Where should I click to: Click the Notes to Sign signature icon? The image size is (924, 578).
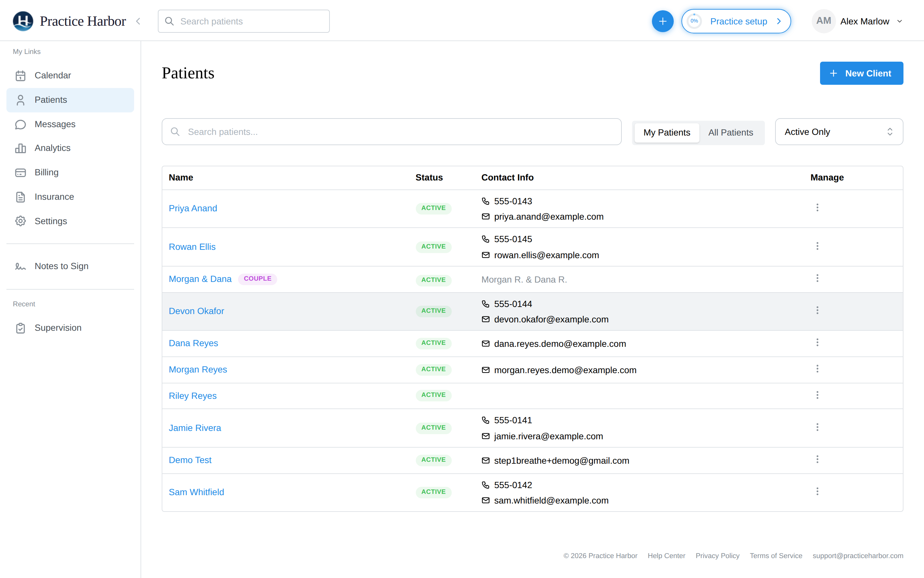click(21, 266)
